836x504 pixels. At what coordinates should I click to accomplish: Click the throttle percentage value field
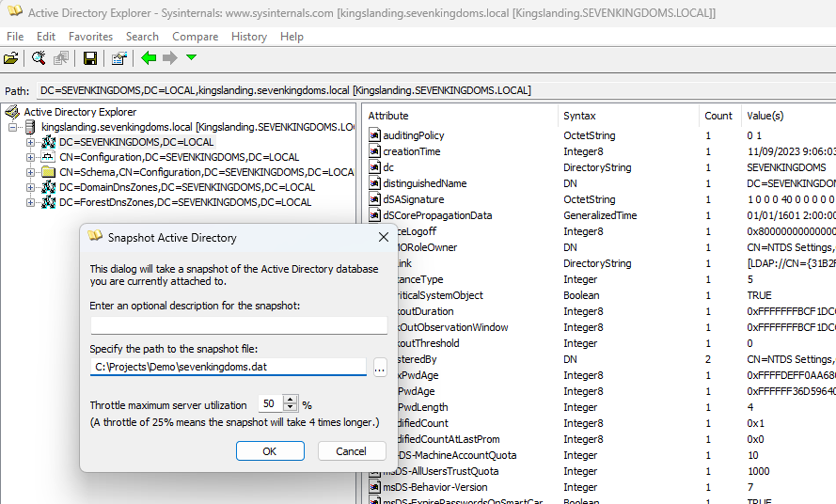pos(271,403)
